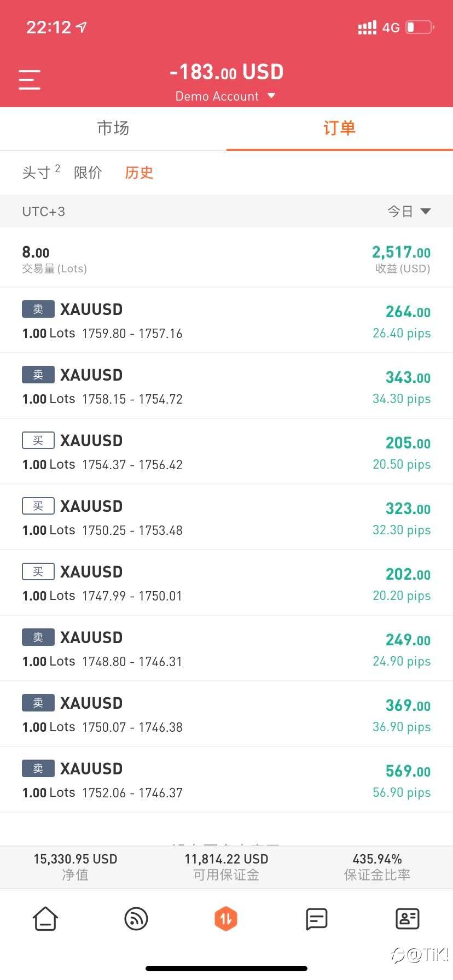Open the hamburger side menu
Viewport: 453px width, 980px height.
pyautogui.click(x=30, y=80)
